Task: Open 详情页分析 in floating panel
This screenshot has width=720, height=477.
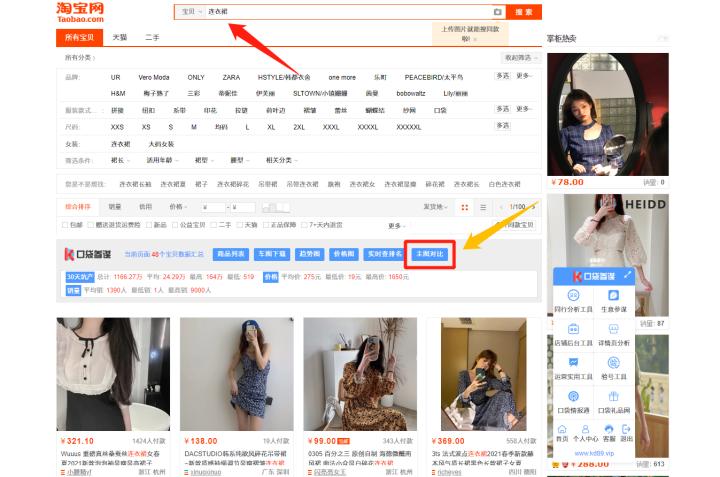Action: [x=613, y=335]
